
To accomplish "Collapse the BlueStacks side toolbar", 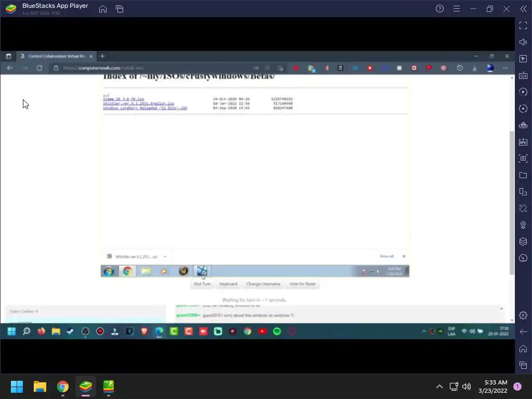I will click(x=524, y=9).
